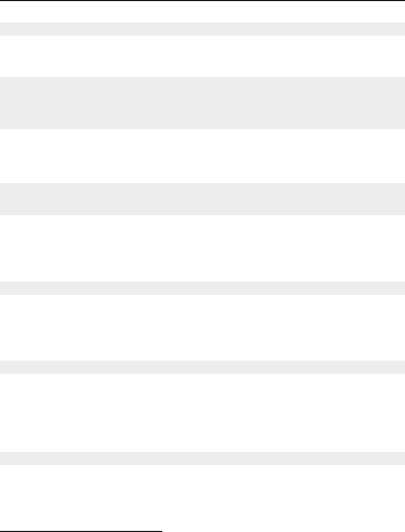Select right end of the top black rule

pyautogui.click(x=402, y=1)
